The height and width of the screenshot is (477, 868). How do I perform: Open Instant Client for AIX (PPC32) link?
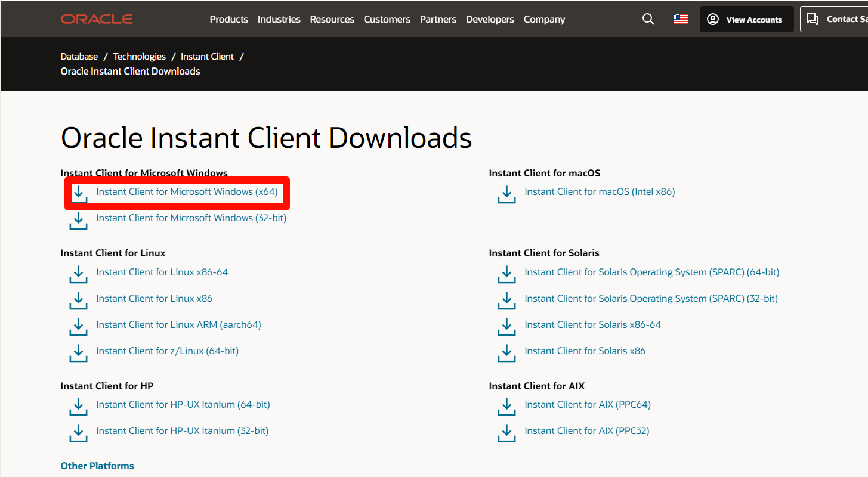coord(586,431)
